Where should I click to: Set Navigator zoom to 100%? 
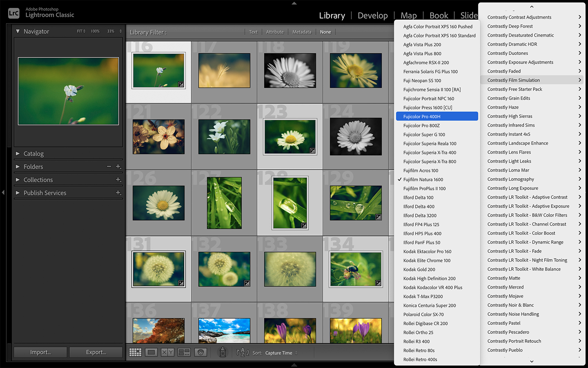[95, 31]
